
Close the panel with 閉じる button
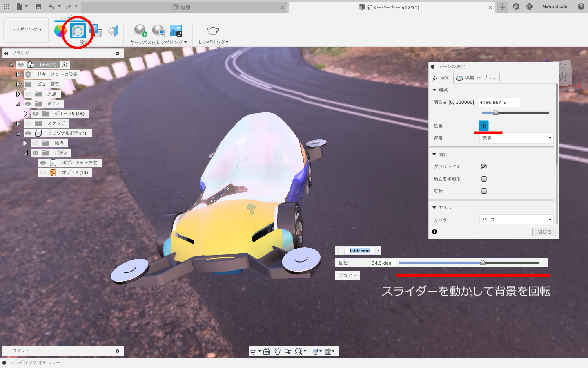click(544, 231)
